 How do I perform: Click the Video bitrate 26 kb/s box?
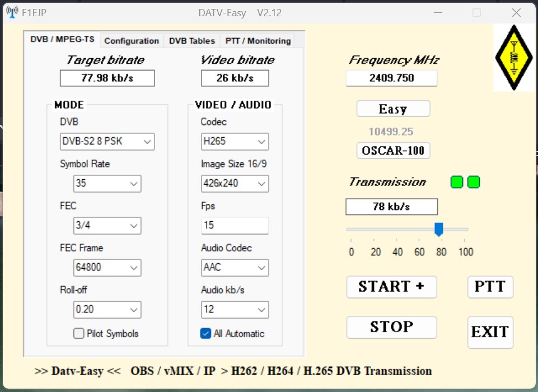235,78
